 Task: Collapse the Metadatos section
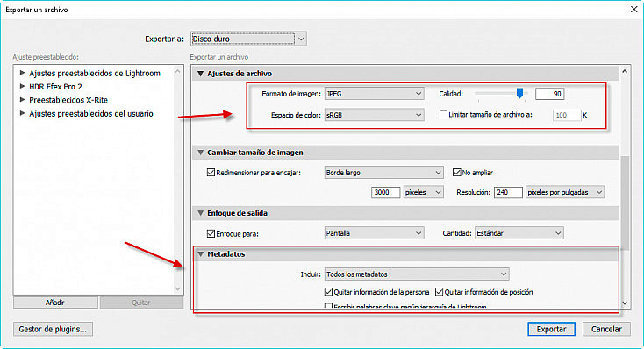200,254
